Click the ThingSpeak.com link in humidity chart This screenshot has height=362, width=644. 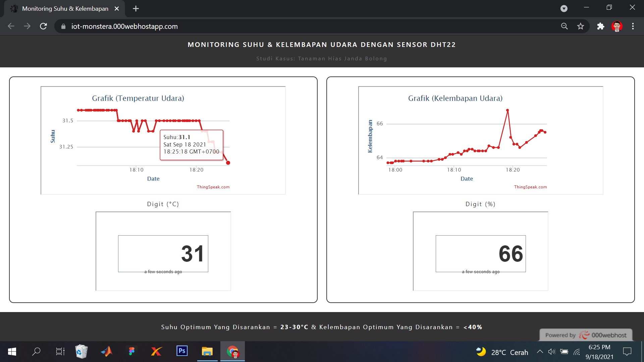tap(530, 186)
